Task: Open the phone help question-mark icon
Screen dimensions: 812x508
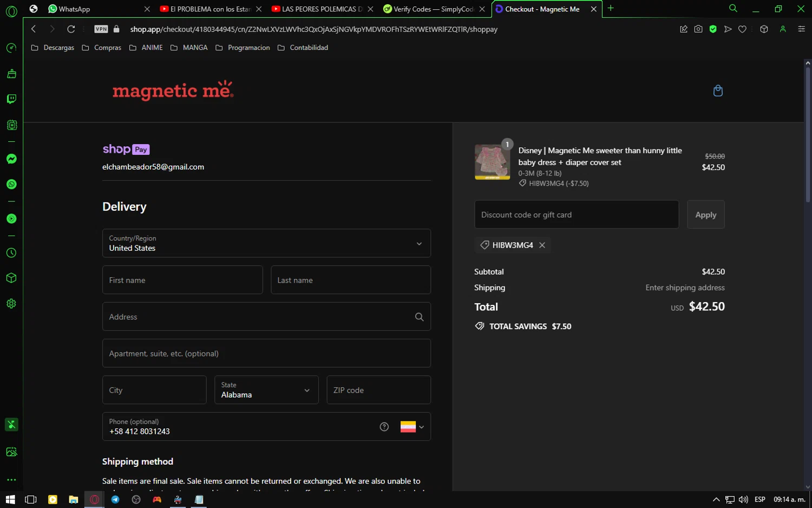Action: [384, 427]
